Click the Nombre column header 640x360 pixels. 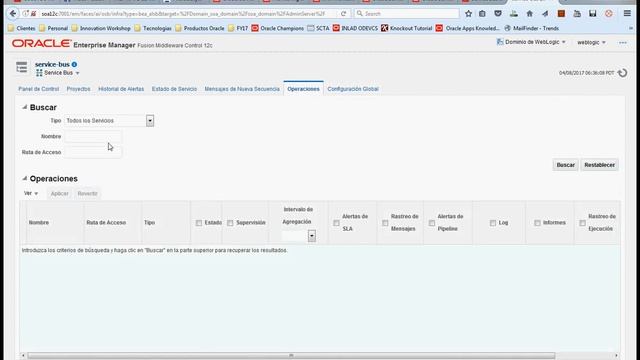point(39,223)
